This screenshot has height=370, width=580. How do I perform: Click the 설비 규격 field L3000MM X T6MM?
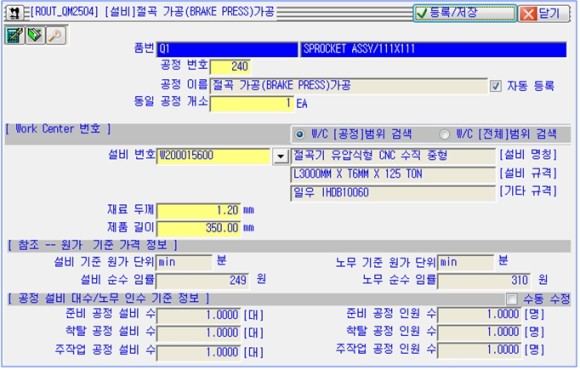coord(393,174)
